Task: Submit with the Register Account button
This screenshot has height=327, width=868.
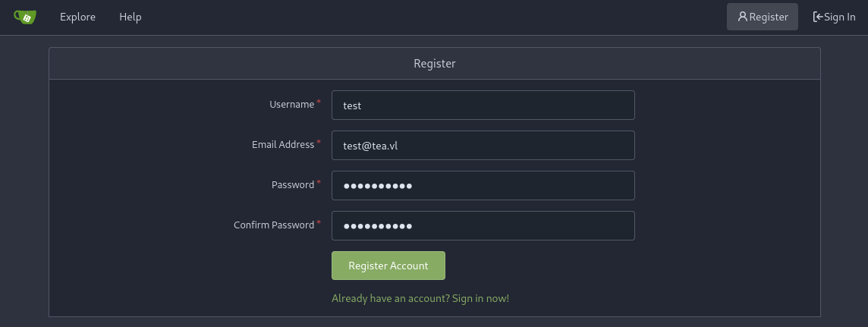Action: click(x=388, y=266)
